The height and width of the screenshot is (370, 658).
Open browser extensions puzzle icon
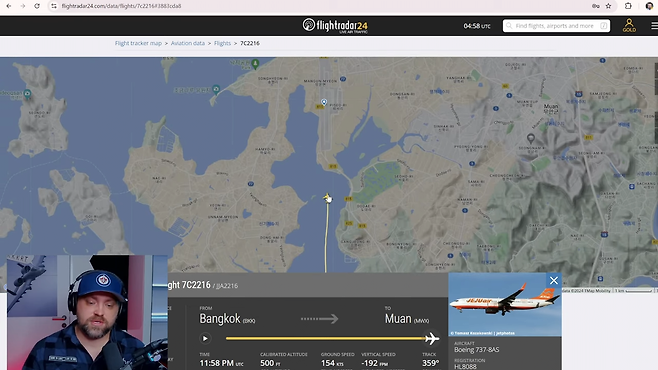(x=628, y=6)
